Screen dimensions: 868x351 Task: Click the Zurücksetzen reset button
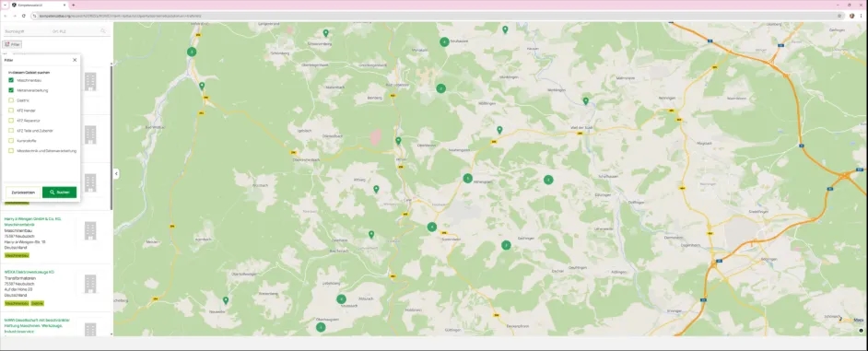click(23, 193)
